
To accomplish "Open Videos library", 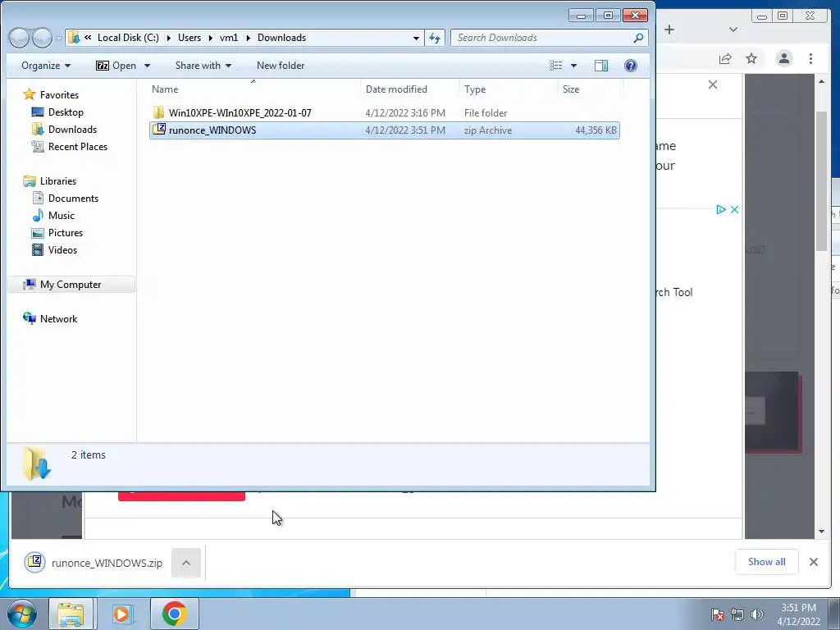I will (x=62, y=249).
